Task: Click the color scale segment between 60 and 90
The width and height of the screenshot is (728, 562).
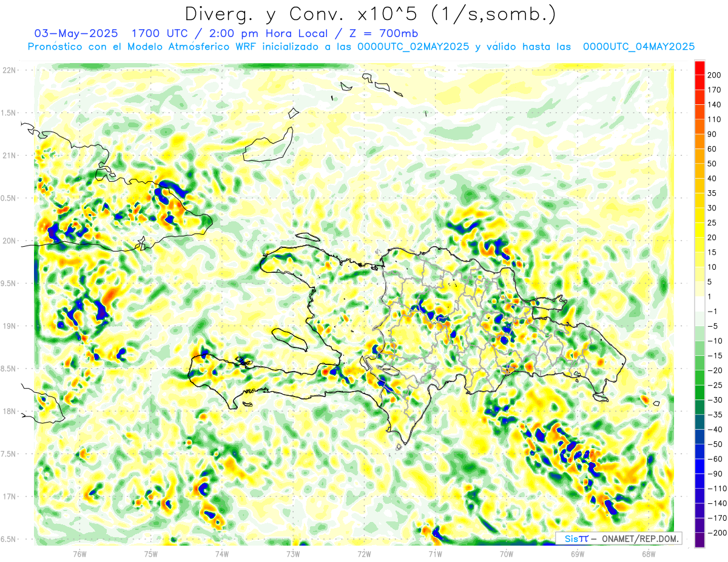Action: click(x=700, y=142)
